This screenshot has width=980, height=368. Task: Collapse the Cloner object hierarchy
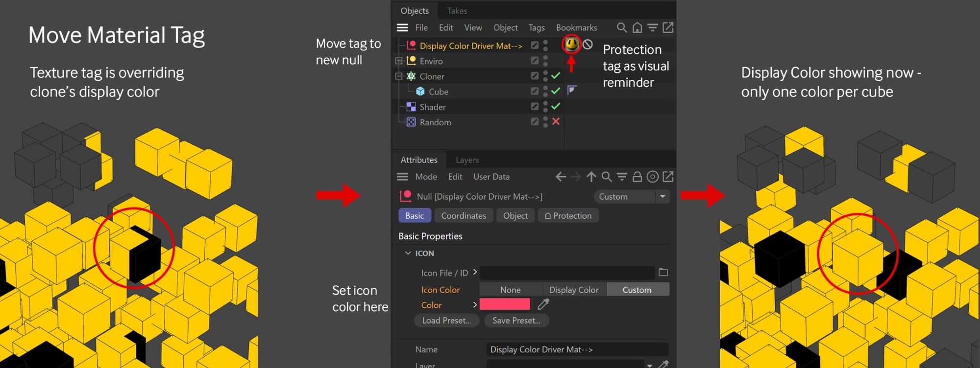pos(399,76)
